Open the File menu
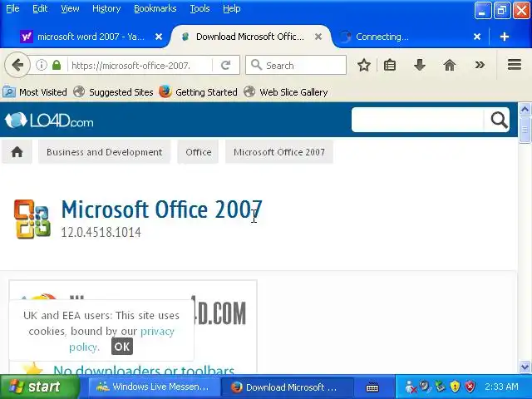This screenshot has height=399, width=532. point(12,8)
